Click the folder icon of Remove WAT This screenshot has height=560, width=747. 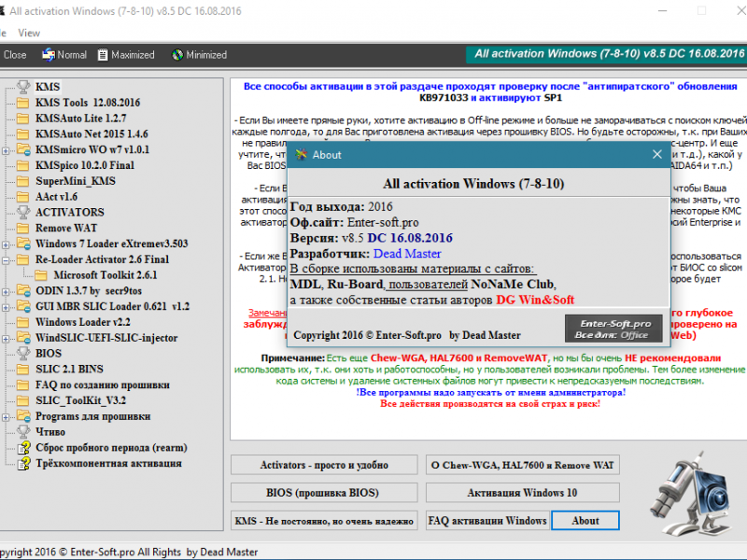point(22,228)
